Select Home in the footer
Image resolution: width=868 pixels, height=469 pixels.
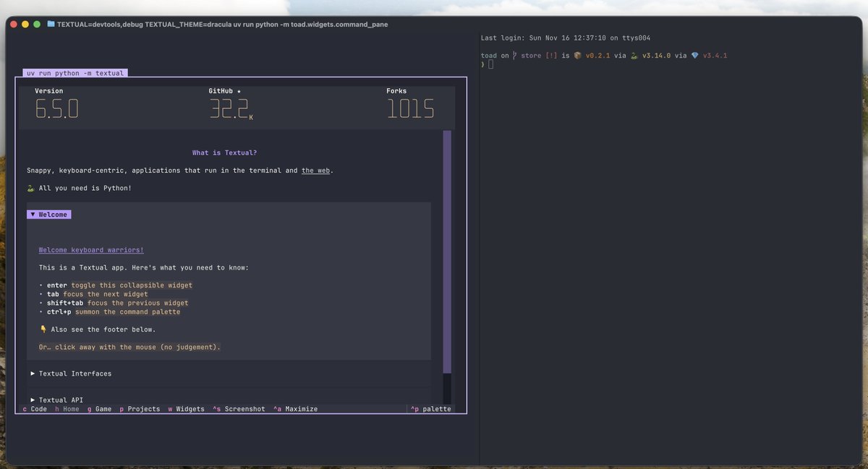(x=67, y=409)
